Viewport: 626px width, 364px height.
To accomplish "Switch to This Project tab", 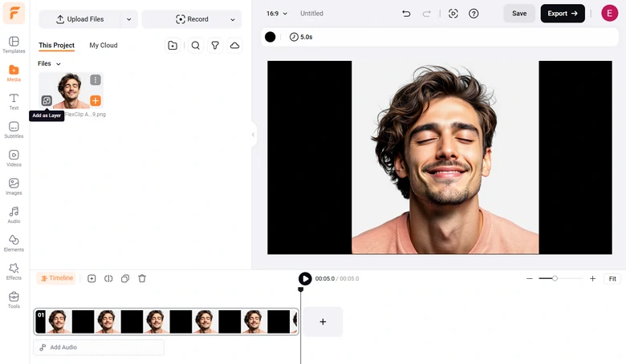I will click(57, 46).
